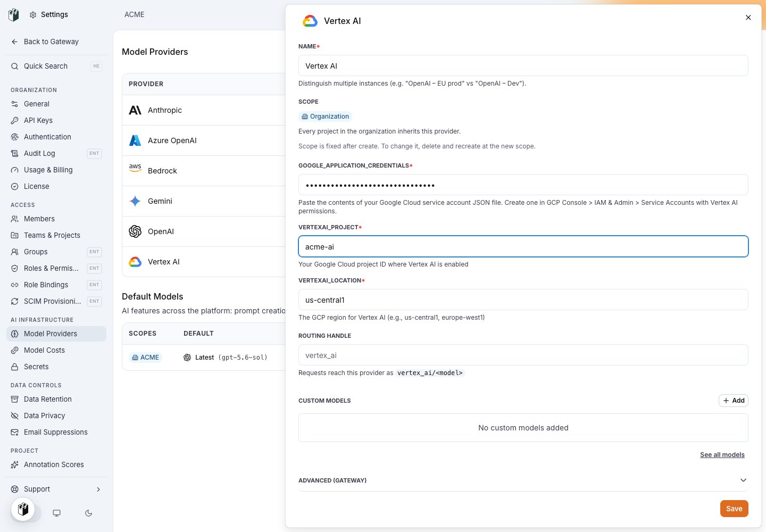Switch to dark theme moon icon
The width and height of the screenshot is (766, 532).
tap(89, 513)
